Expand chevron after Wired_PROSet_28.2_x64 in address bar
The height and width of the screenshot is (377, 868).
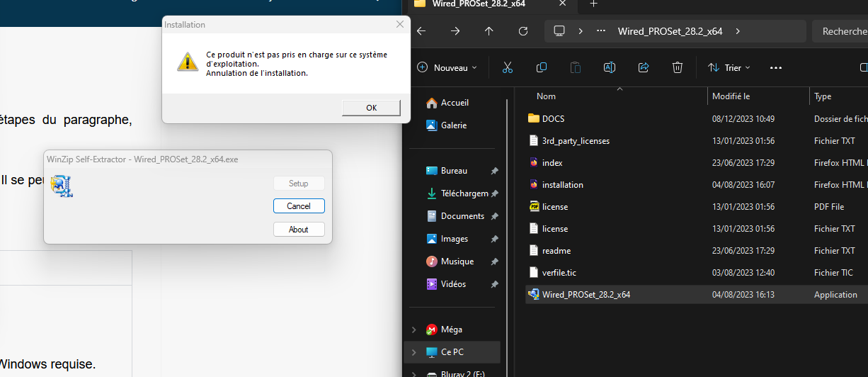[738, 31]
